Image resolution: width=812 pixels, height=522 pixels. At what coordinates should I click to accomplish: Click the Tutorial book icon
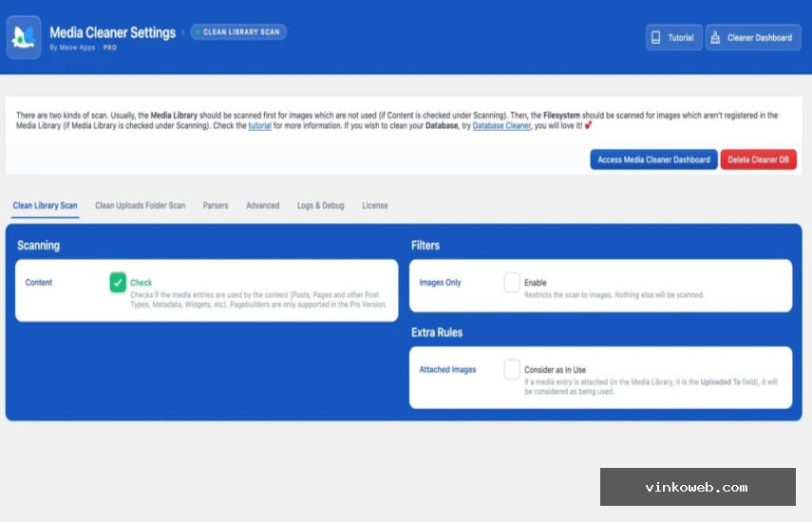pos(655,37)
